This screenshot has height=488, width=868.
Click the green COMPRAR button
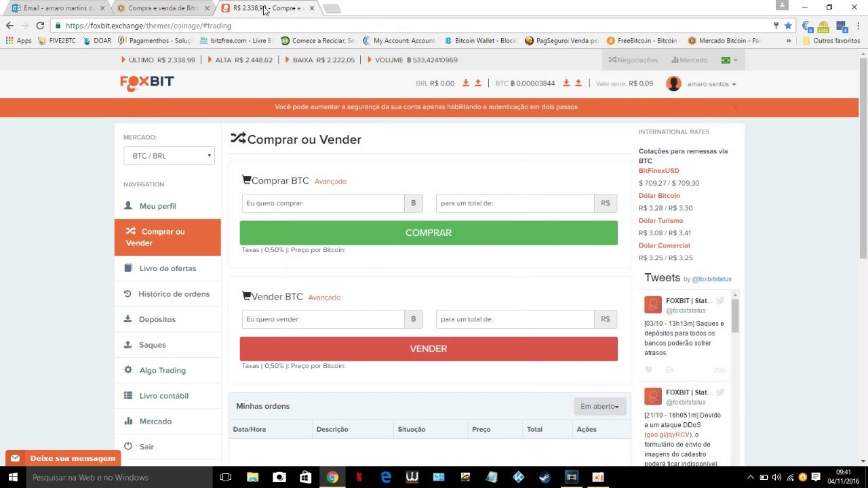pyautogui.click(x=429, y=232)
